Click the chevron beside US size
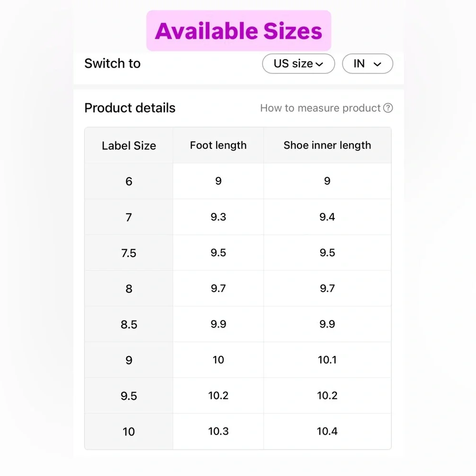 (x=319, y=64)
